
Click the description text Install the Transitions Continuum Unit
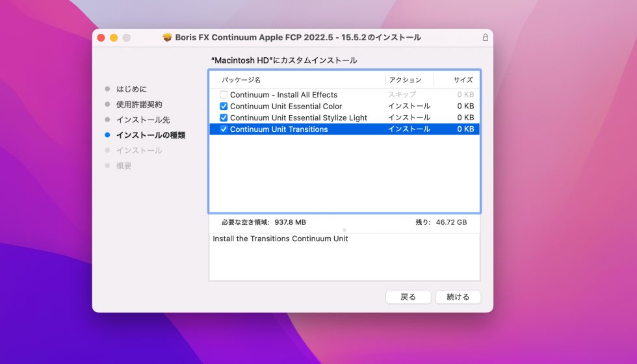pos(280,239)
